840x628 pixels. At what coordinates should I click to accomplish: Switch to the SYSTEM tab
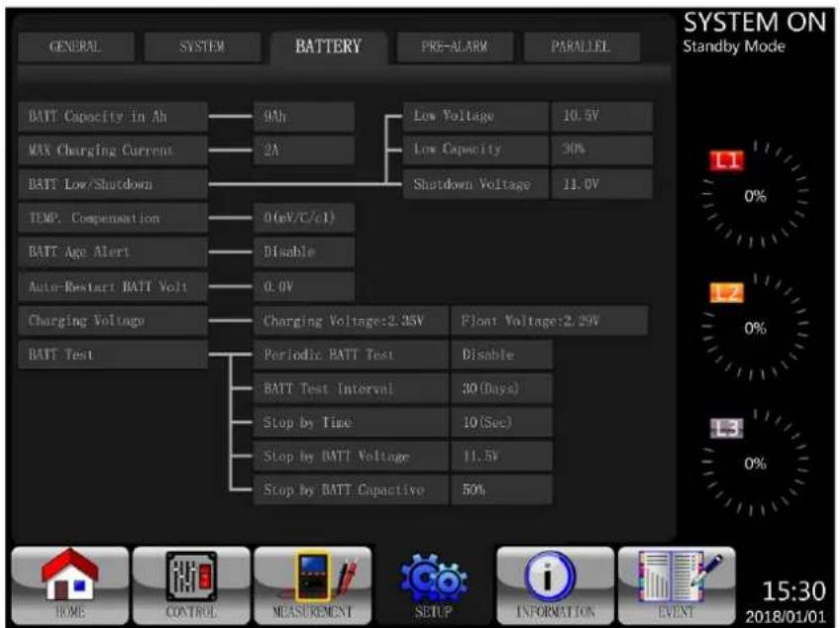click(x=202, y=48)
